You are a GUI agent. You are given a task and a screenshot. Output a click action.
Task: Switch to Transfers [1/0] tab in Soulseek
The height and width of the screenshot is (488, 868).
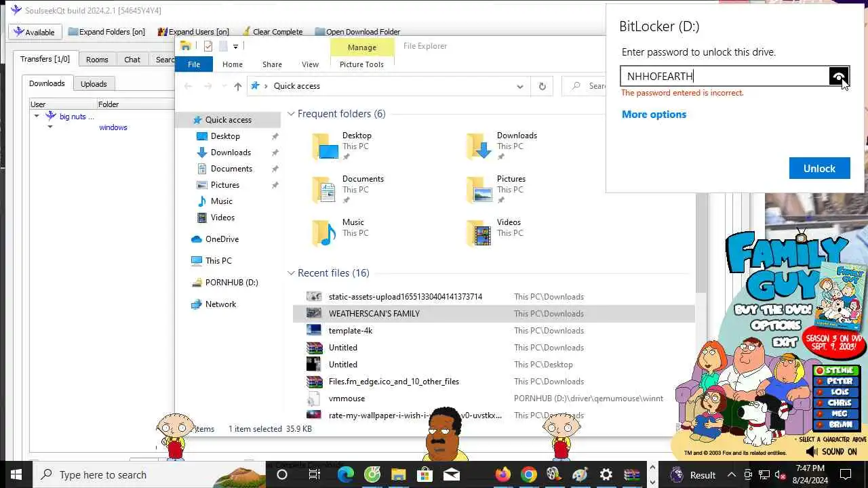pyautogui.click(x=45, y=59)
